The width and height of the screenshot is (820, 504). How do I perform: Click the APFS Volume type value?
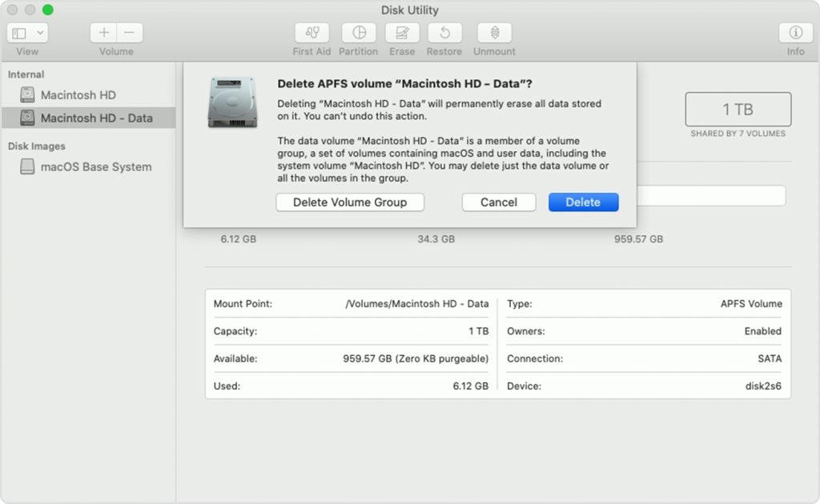(x=751, y=304)
